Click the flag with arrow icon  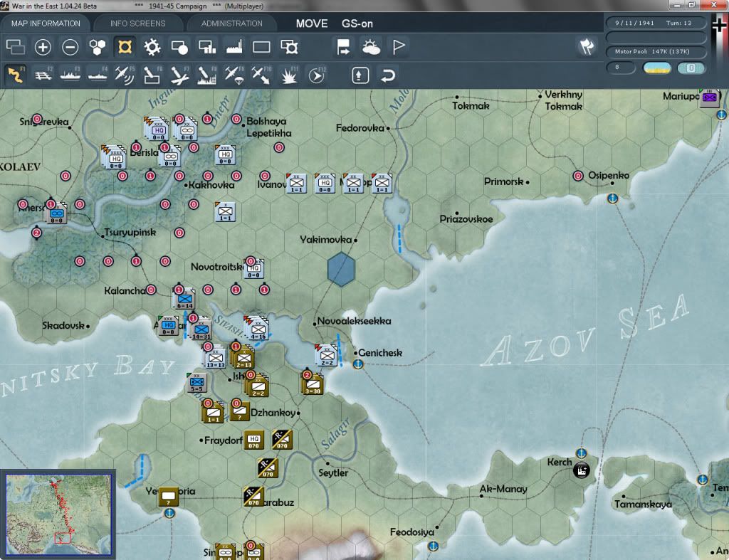(x=343, y=47)
